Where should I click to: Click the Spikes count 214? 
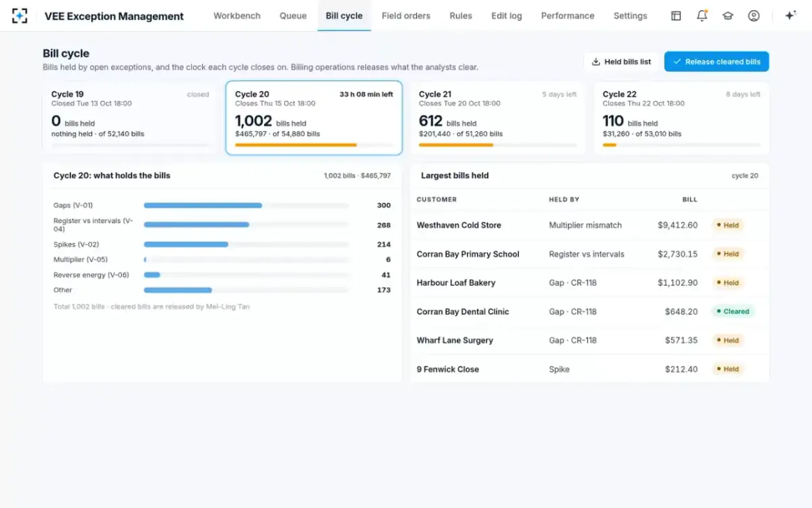[x=384, y=245]
